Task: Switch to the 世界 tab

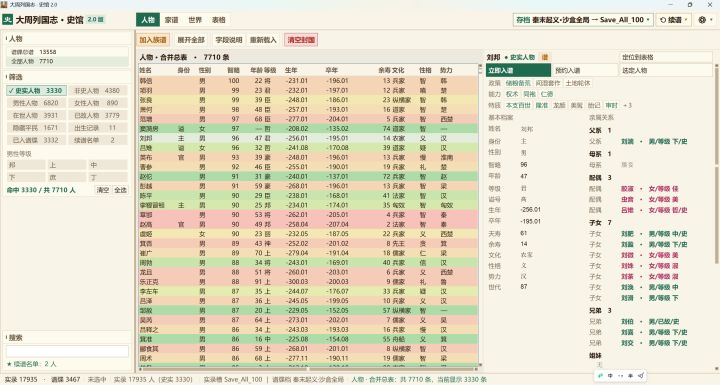Action: [195, 20]
